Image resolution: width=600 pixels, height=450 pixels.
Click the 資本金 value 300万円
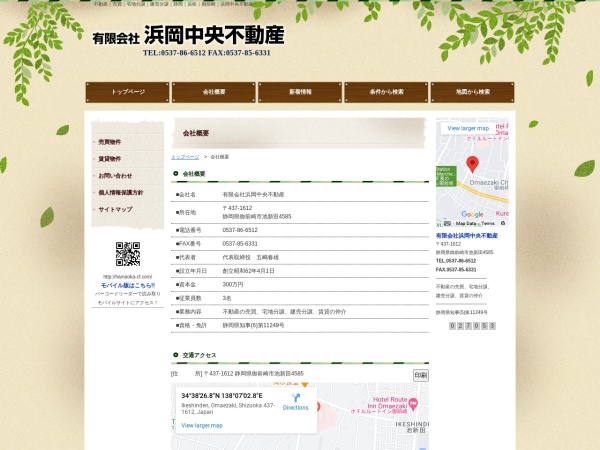(233, 285)
